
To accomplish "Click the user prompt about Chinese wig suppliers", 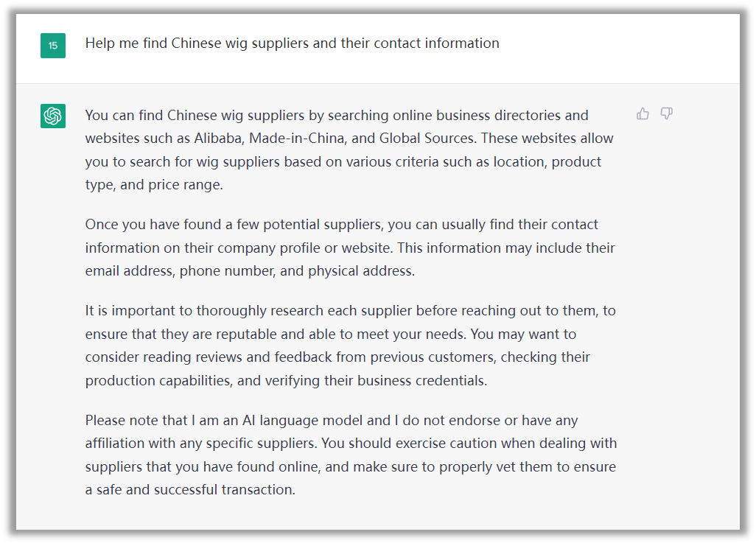I will point(292,43).
